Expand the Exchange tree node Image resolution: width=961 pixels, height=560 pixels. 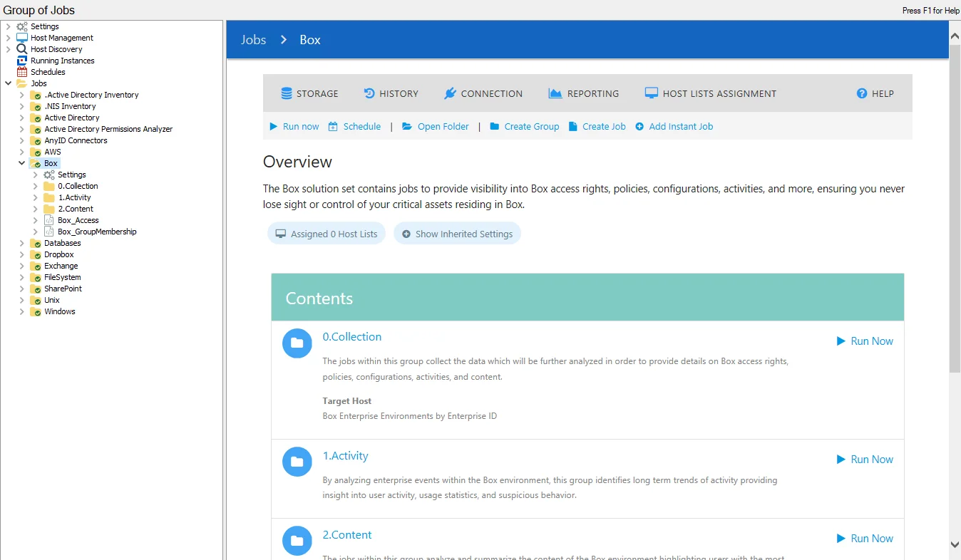[22, 266]
